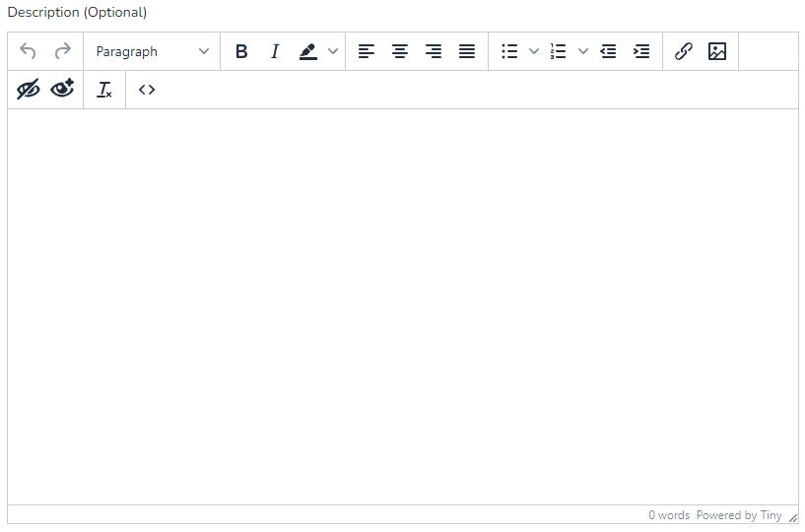This screenshot has height=532, width=805.
Task: Click the Undo arrow icon
Action: click(x=28, y=51)
